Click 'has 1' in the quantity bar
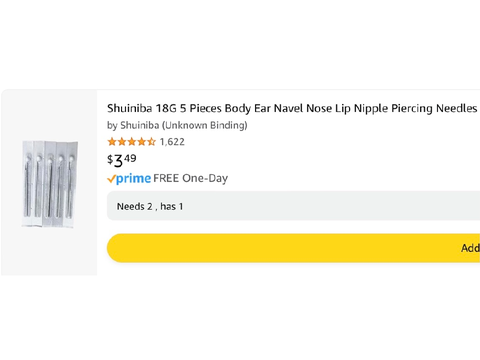Viewport: 480px width, 360px height. point(172,206)
